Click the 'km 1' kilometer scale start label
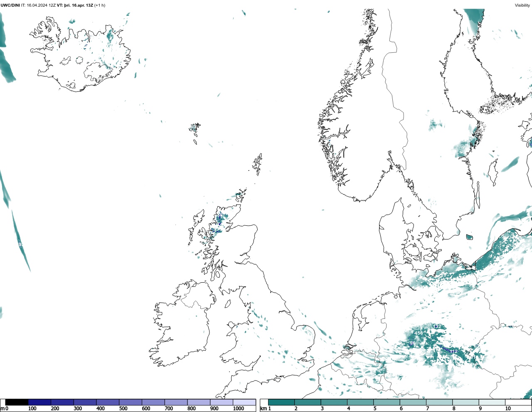 click(x=266, y=409)
